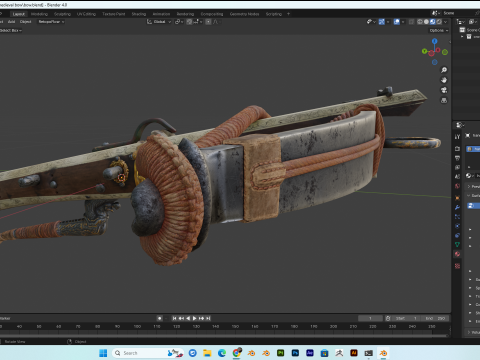This screenshot has height=360, width=480.
Task: Open Microsoft Edge from the taskbar
Action: tap(222, 353)
